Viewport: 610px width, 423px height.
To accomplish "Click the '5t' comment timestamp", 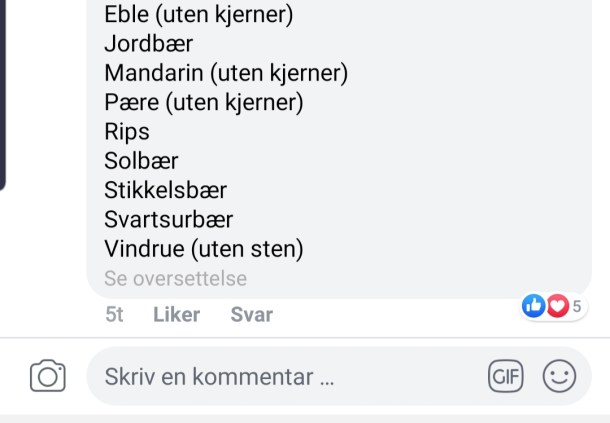I will click(x=114, y=314).
